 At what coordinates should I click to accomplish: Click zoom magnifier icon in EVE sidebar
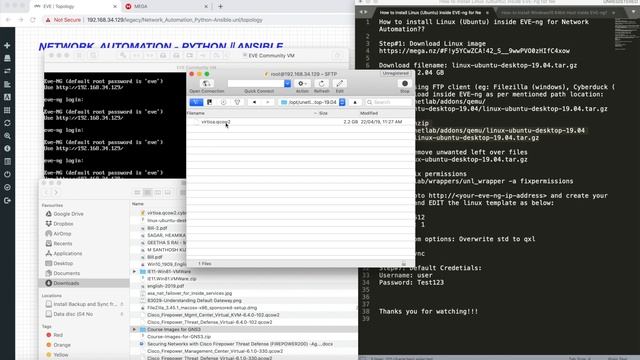(x=7, y=136)
